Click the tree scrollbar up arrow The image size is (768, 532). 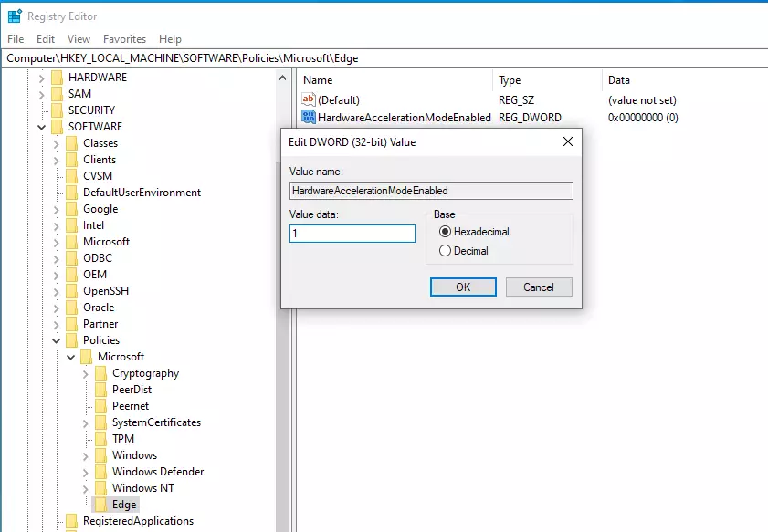pyautogui.click(x=282, y=78)
